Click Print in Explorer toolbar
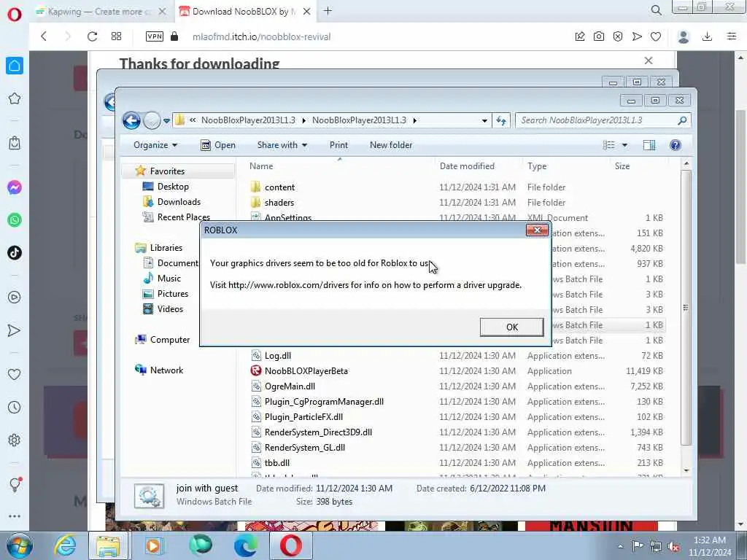The width and height of the screenshot is (747, 560). click(x=338, y=145)
